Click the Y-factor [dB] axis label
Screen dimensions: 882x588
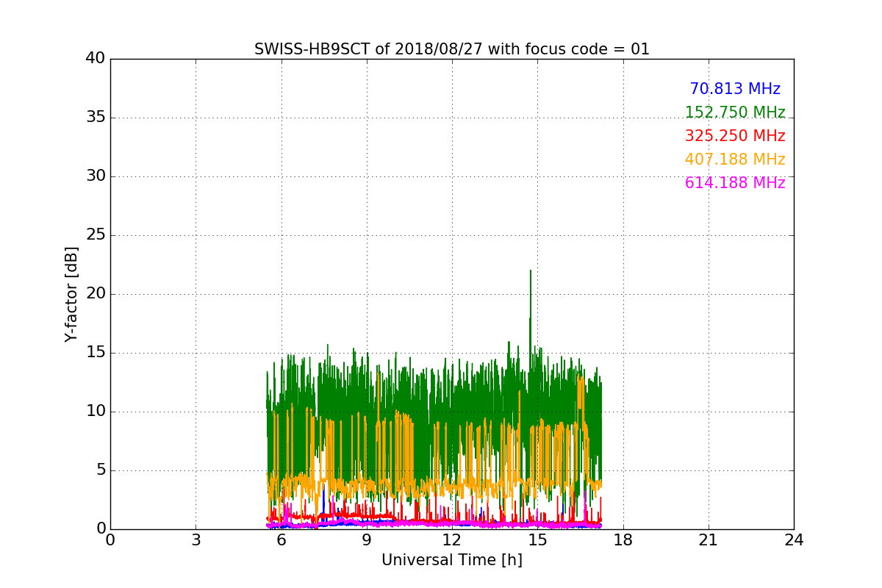(x=71, y=294)
